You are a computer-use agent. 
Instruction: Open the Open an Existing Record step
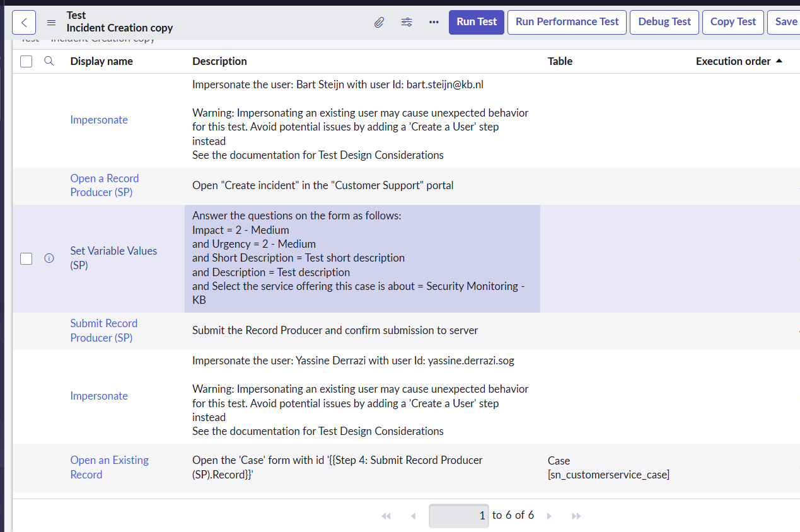point(109,467)
